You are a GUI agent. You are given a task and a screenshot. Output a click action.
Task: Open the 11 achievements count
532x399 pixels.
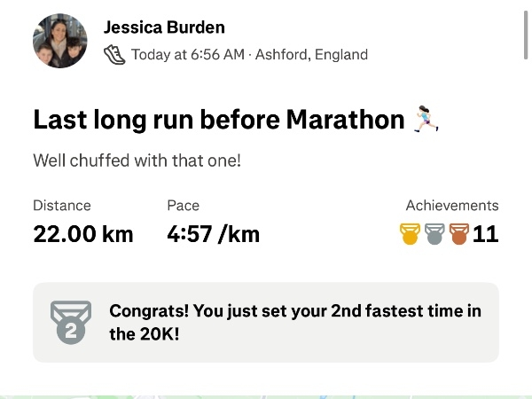point(486,234)
